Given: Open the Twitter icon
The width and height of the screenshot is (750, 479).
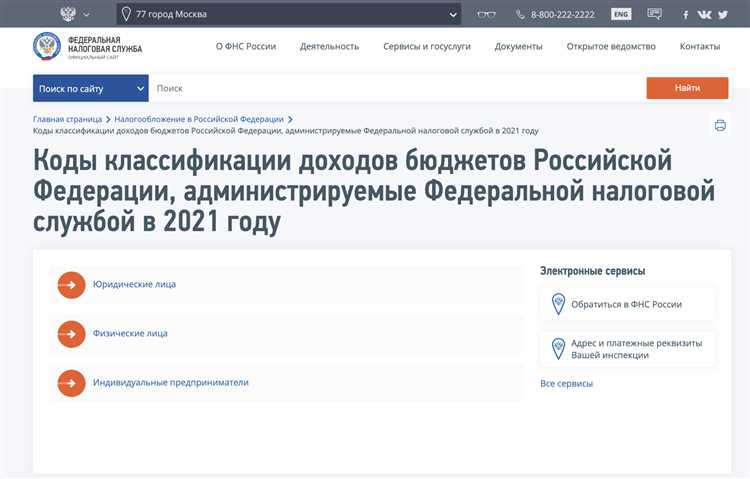Looking at the screenshot, I should [x=723, y=14].
